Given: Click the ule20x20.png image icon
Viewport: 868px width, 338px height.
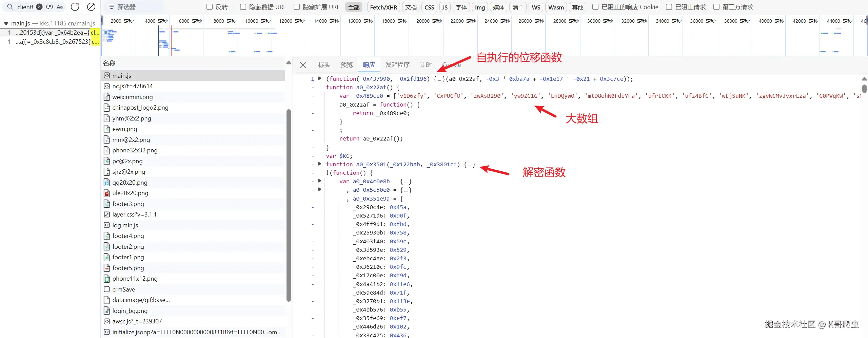Looking at the screenshot, I should [x=106, y=193].
